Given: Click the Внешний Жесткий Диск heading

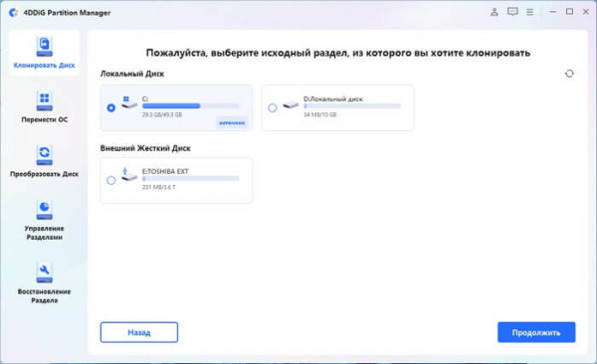Looking at the screenshot, I should pos(145,148).
